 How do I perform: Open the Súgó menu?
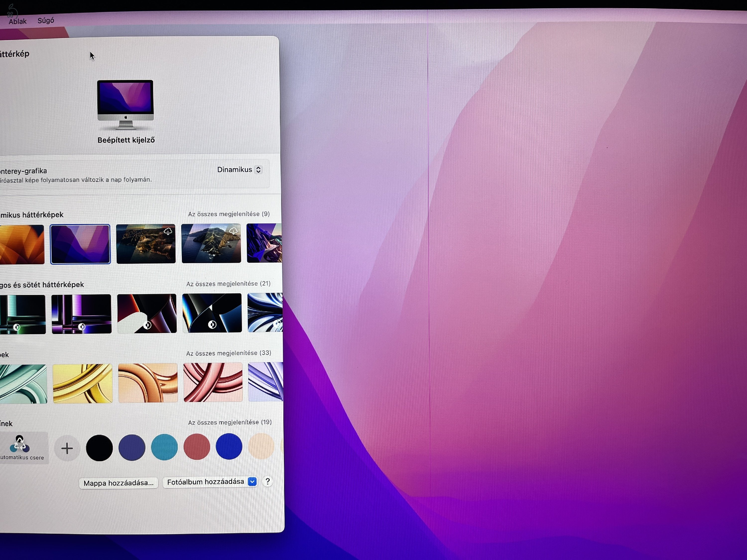point(46,21)
